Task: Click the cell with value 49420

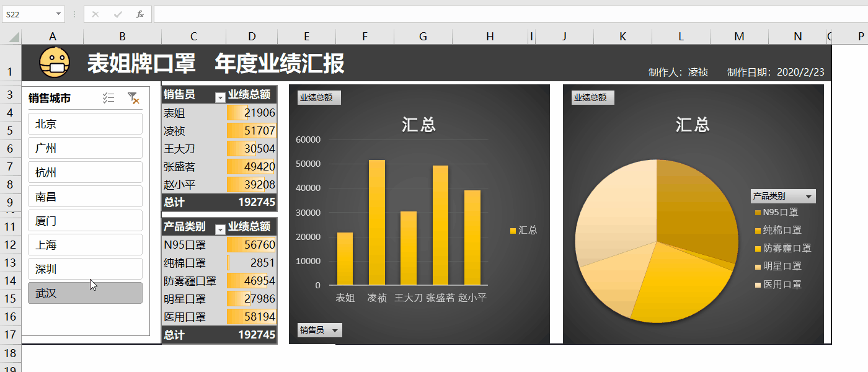Action: click(x=252, y=167)
